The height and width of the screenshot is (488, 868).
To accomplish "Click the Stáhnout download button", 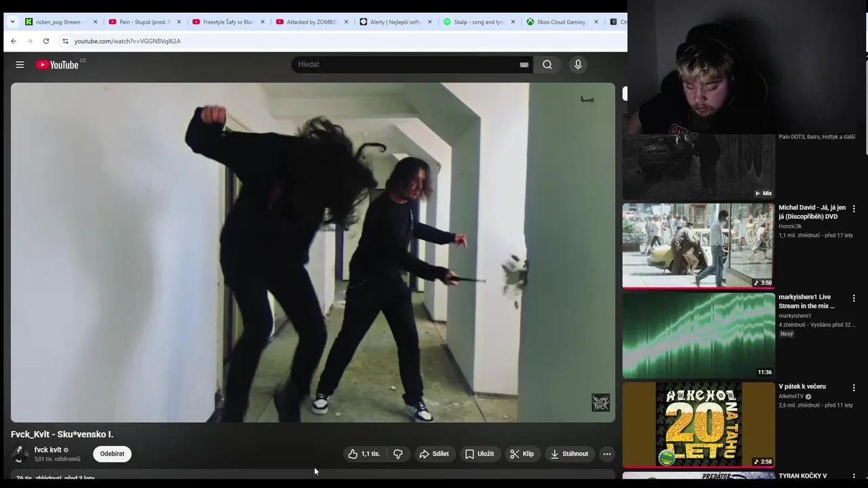I will pos(570,454).
